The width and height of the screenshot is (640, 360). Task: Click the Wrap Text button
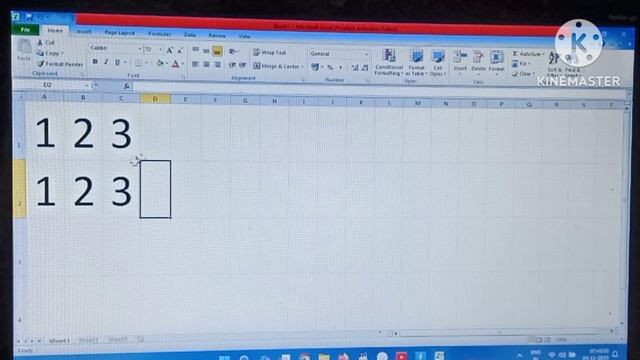[x=270, y=53]
